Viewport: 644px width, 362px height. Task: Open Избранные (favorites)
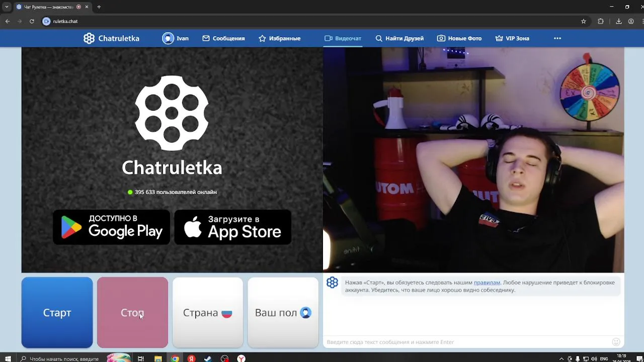pyautogui.click(x=279, y=38)
